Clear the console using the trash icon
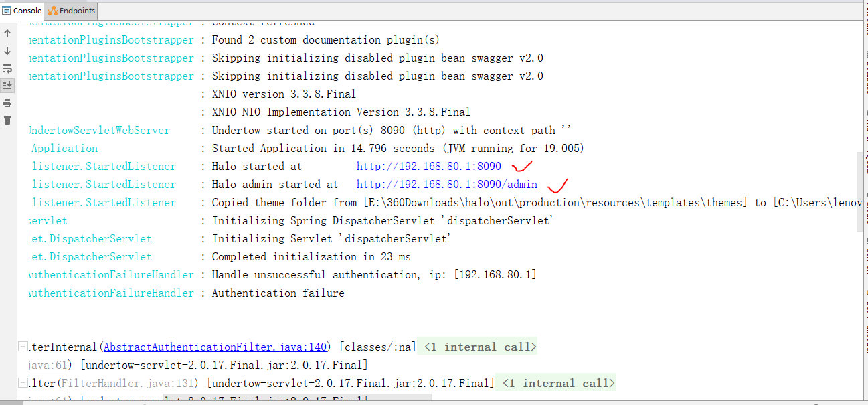Screen dimensions: 868x405 pyautogui.click(x=7, y=120)
